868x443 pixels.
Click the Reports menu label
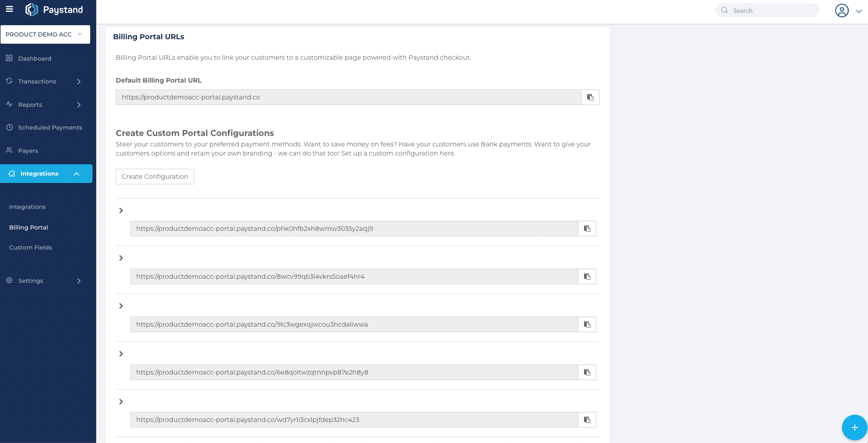(30, 104)
